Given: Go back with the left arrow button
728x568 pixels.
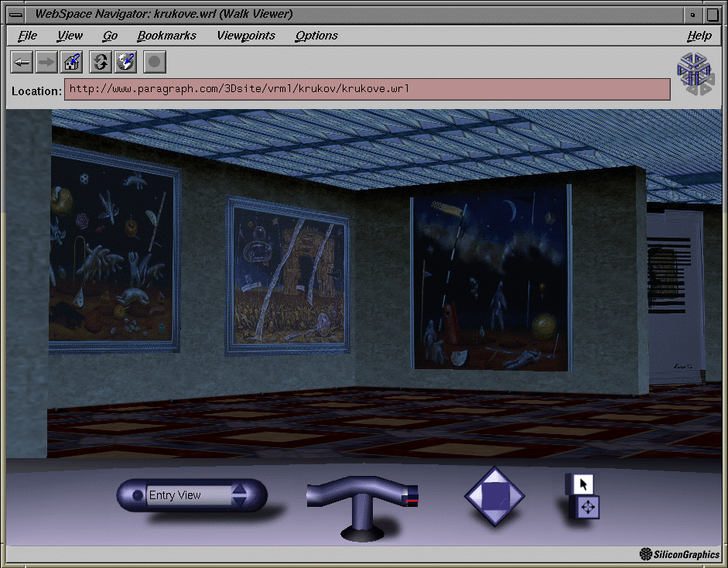Looking at the screenshot, I should point(22,62).
